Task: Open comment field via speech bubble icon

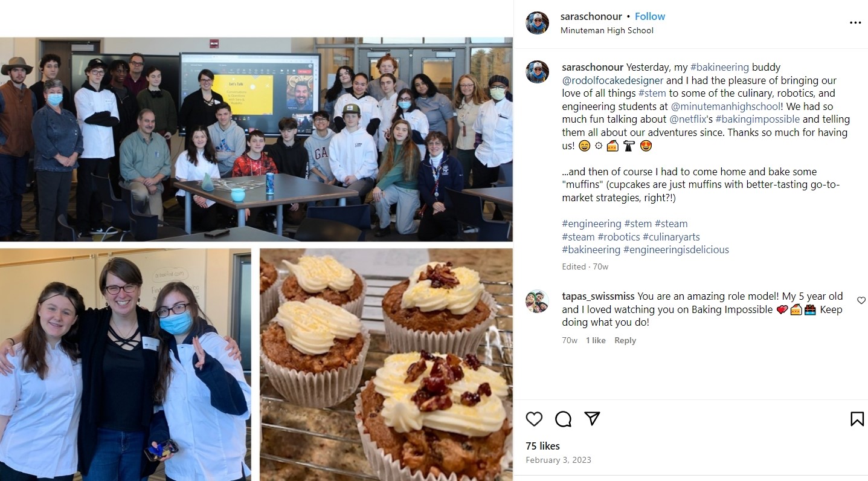Action: click(563, 419)
